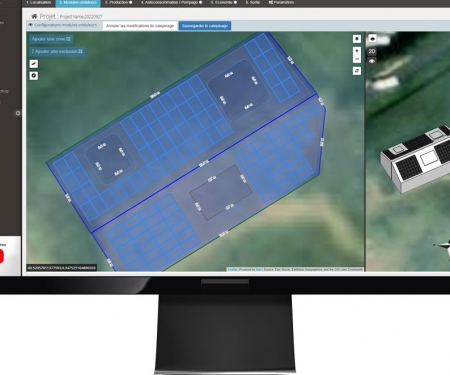Click Sauvegarder le calepinage button

coord(205,26)
